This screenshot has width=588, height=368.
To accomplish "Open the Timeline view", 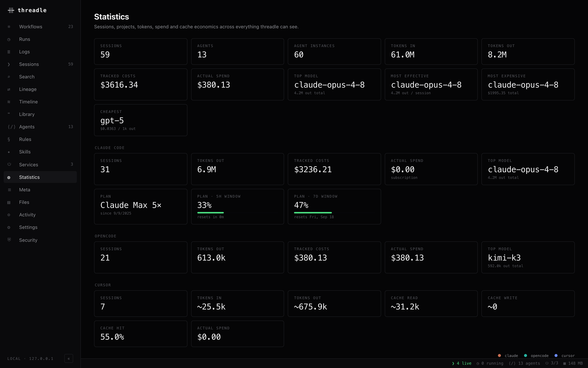I will [x=40, y=102].
